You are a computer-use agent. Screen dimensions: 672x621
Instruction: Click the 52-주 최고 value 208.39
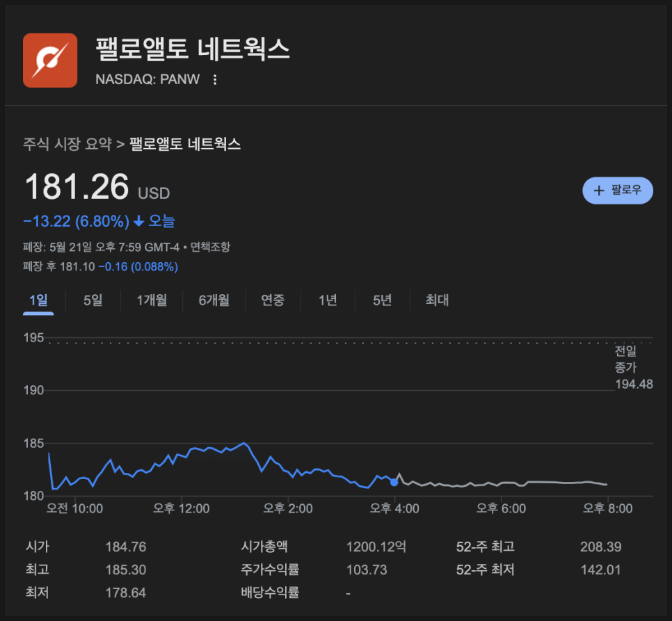601,547
